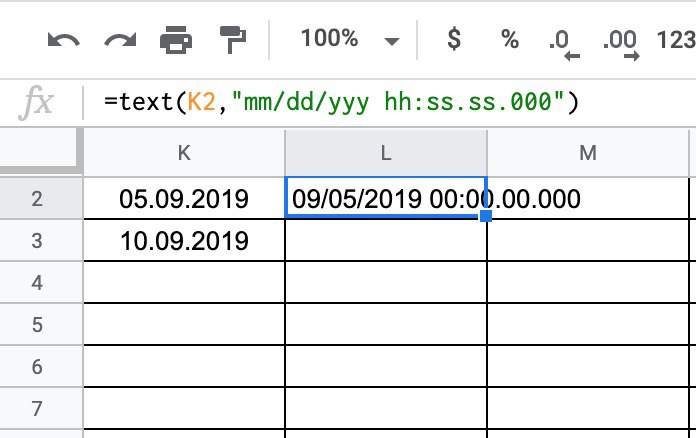Screen dimensions: 696x438
Task: Select column K header
Action: pyautogui.click(x=184, y=153)
